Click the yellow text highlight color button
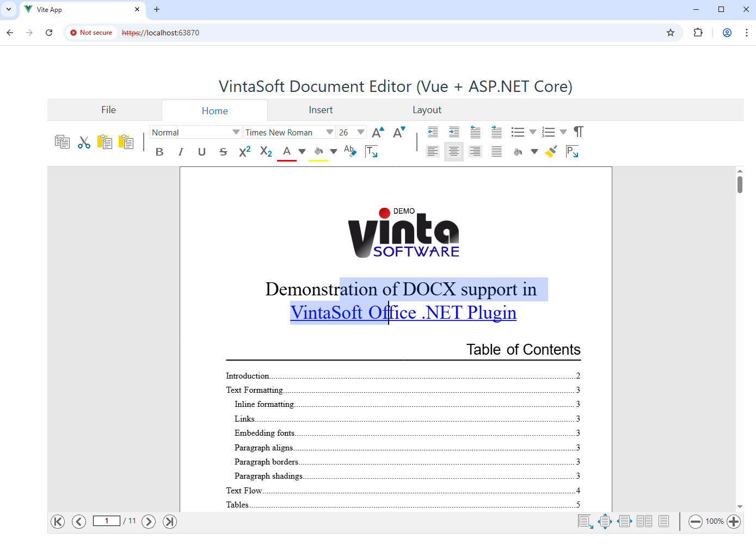Screen dimensions: 756x557 (318, 152)
